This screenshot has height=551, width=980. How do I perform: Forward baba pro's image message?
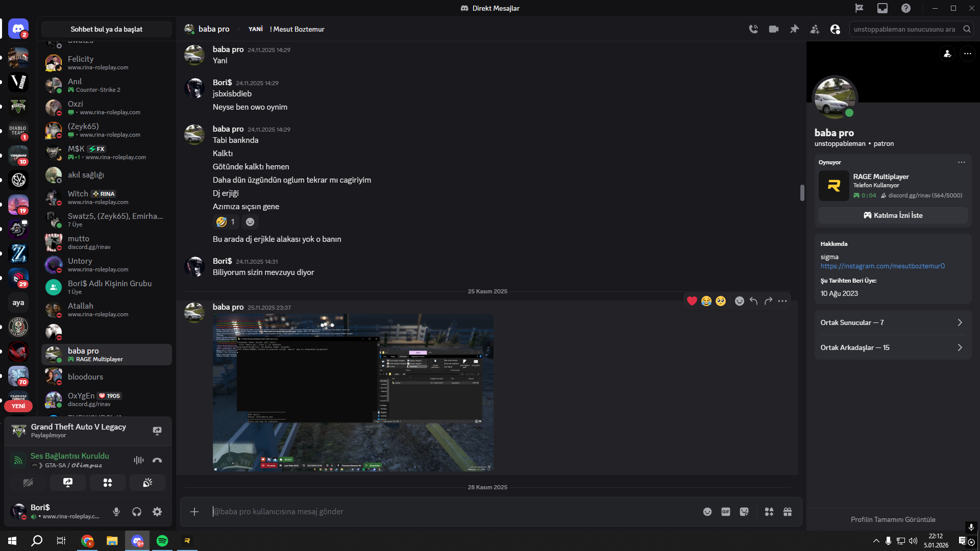point(768,301)
